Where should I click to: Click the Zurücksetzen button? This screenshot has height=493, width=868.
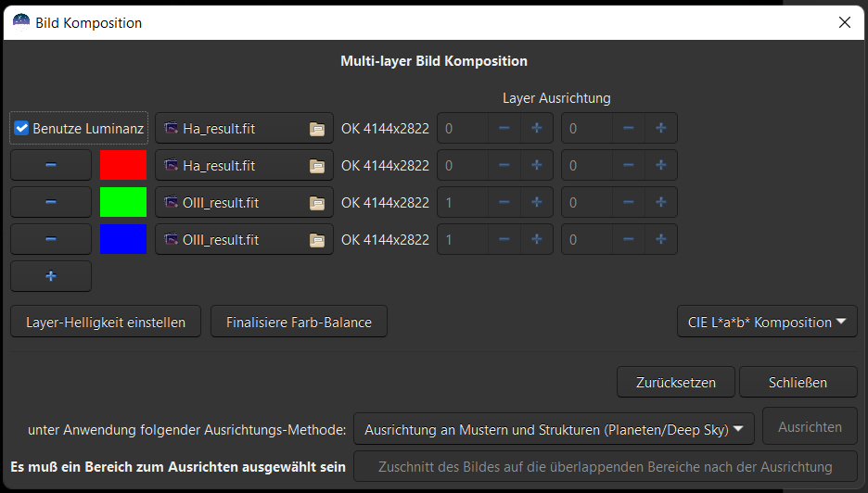(676, 382)
